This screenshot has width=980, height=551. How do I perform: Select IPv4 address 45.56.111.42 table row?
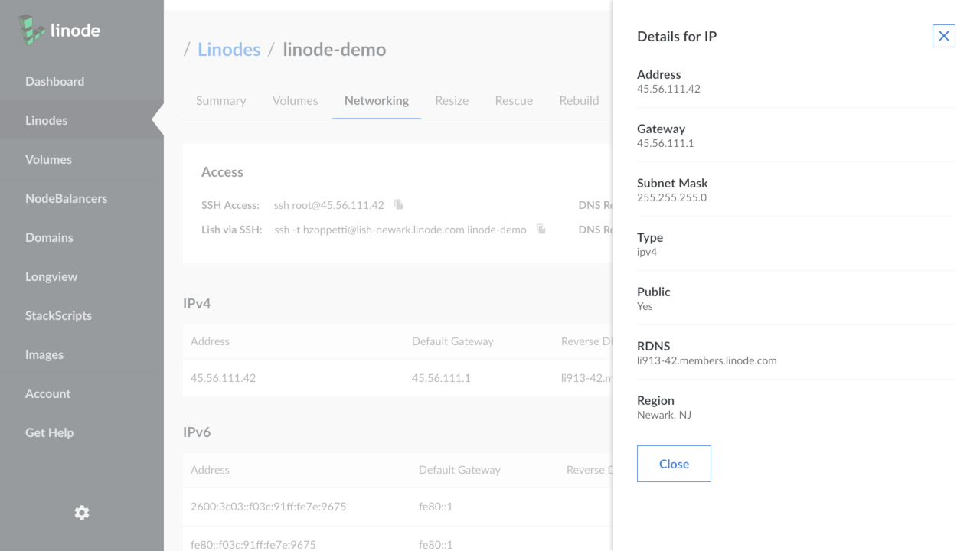[x=223, y=378]
